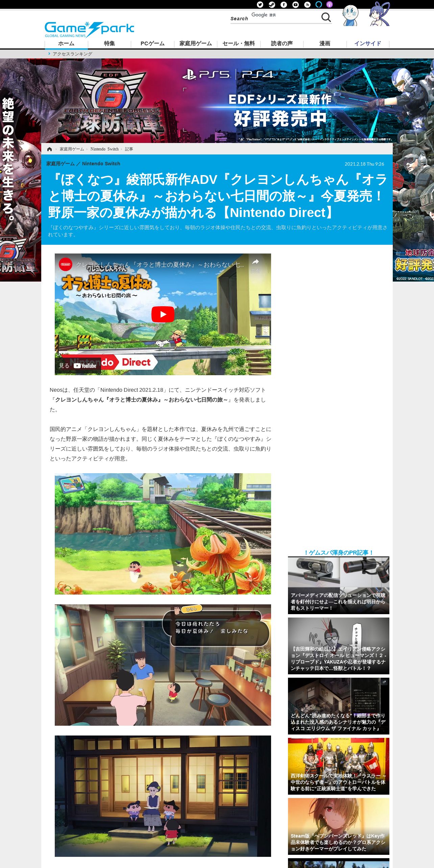
Task: Open the Steam icon in the top bar
Action: tap(272, 4)
